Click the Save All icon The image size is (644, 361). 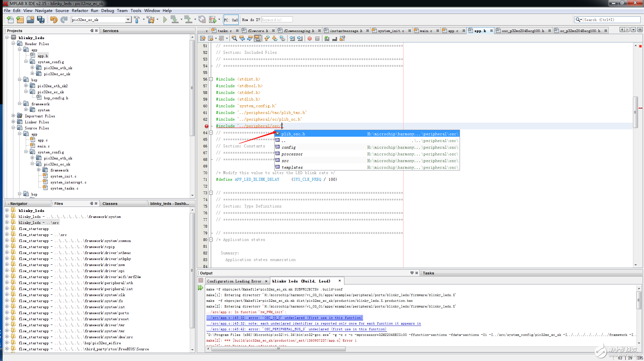pyautogui.click(x=41, y=20)
